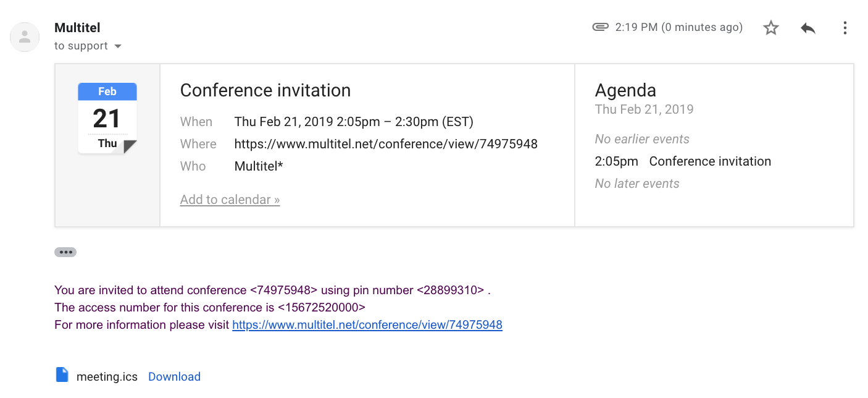Download the meeting.ics attachment
This screenshot has height=398, width=868.
point(174,376)
